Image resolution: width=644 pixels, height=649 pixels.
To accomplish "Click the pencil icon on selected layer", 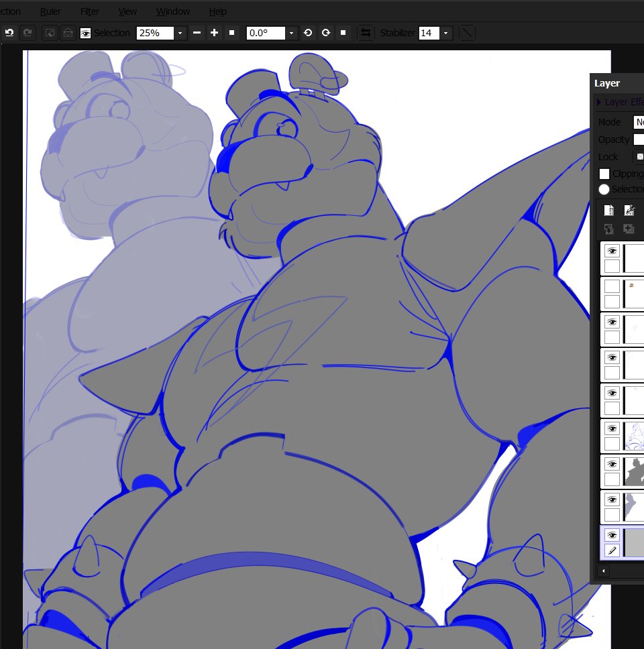I will point(612,550).
